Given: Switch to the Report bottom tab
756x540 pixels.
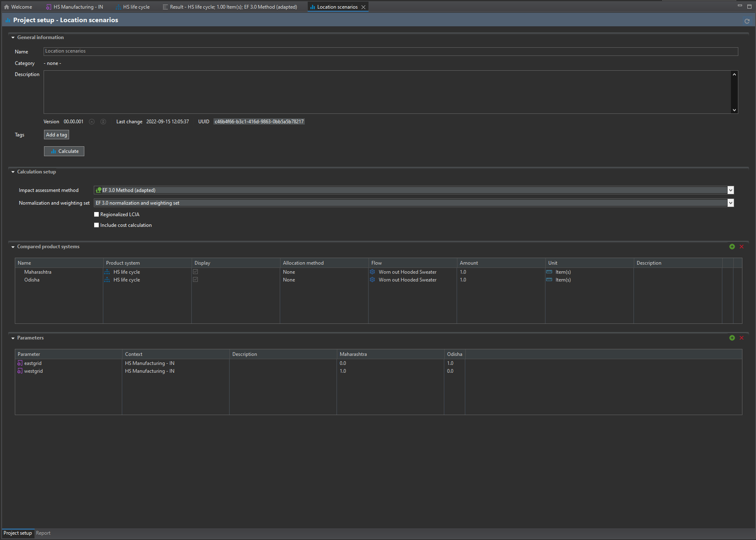Looking at the screenshot, I should click(x=43, y=533).
